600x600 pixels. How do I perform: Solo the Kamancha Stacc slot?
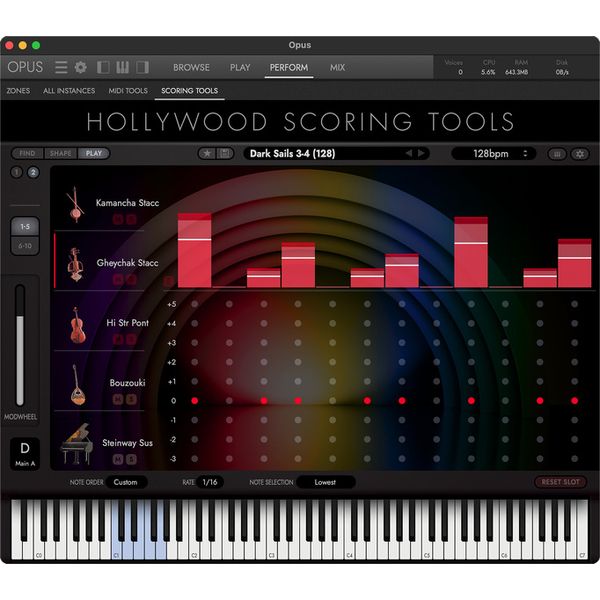tap(131, 219)
